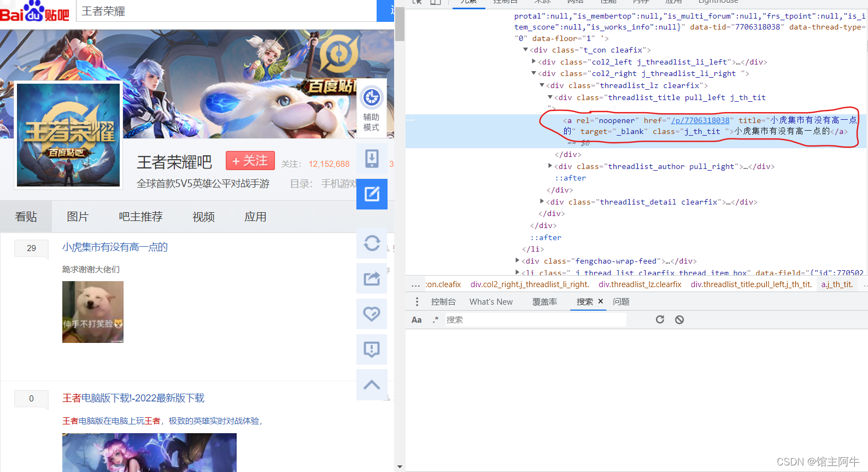Close the 搜索 drawer tab
The image size is (868, 472).
tap(600, 301)
